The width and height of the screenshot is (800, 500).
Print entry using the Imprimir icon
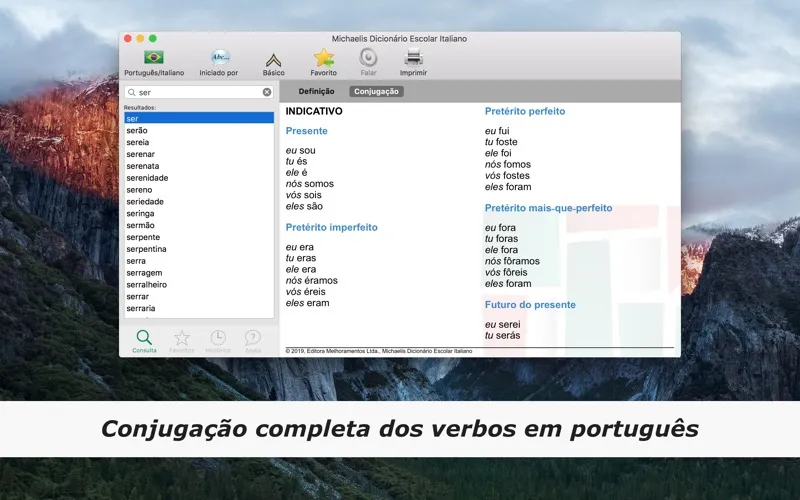[x=413, y=58]
